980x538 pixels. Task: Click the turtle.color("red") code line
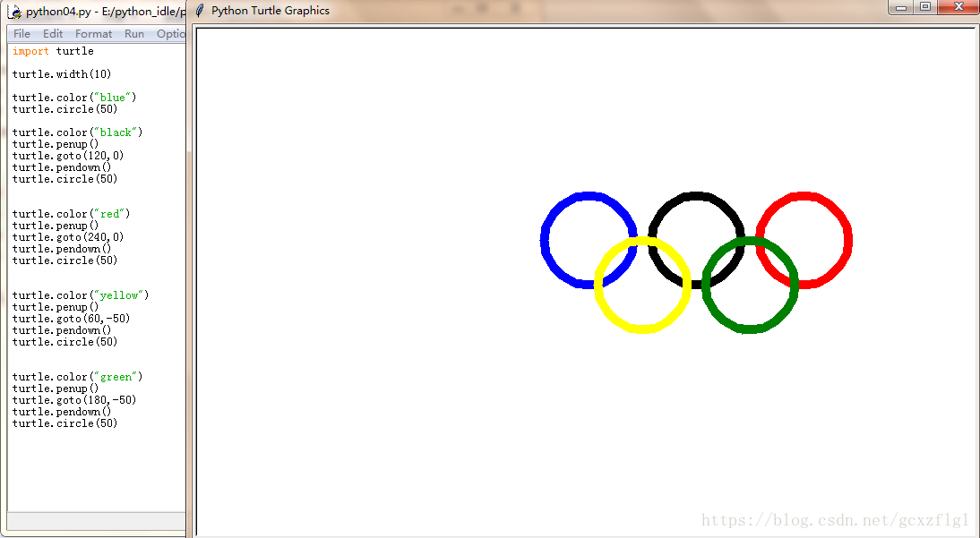pos(72,214)
